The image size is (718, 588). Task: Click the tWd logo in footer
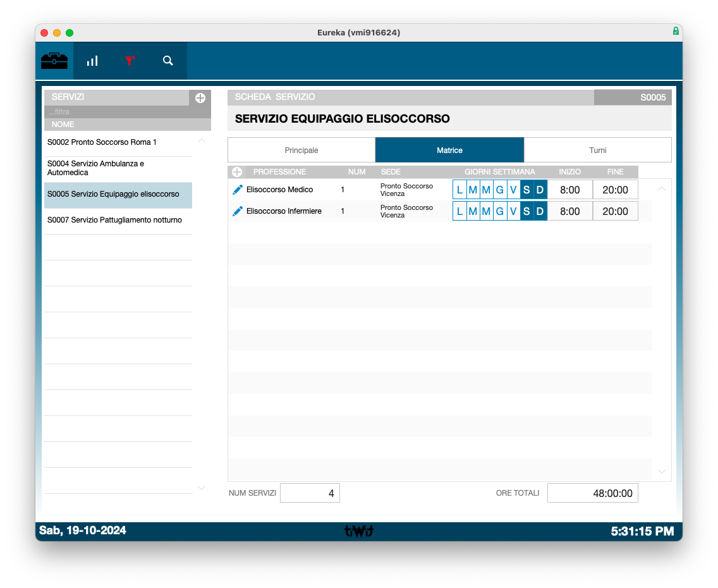click(x=359, y=530)
